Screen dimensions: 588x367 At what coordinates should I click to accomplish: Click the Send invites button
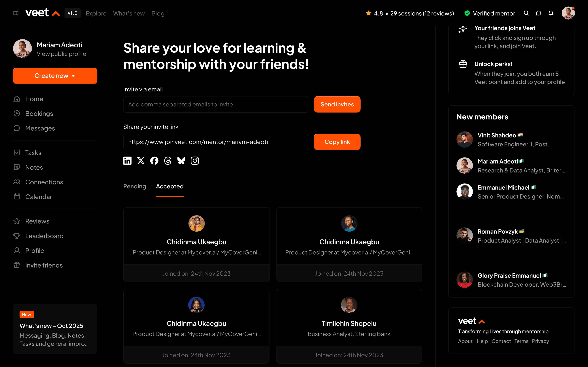pos(337,104)
